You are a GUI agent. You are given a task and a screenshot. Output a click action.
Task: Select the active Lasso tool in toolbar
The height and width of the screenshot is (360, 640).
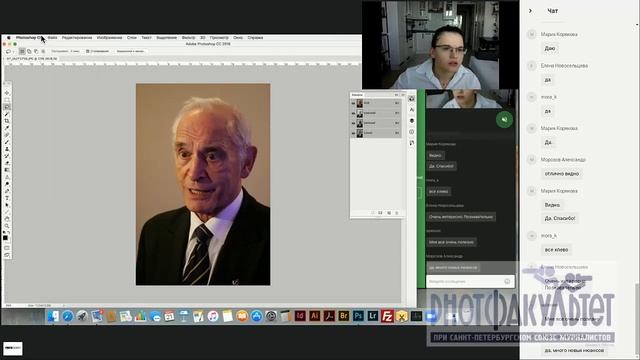pos(7,107)
